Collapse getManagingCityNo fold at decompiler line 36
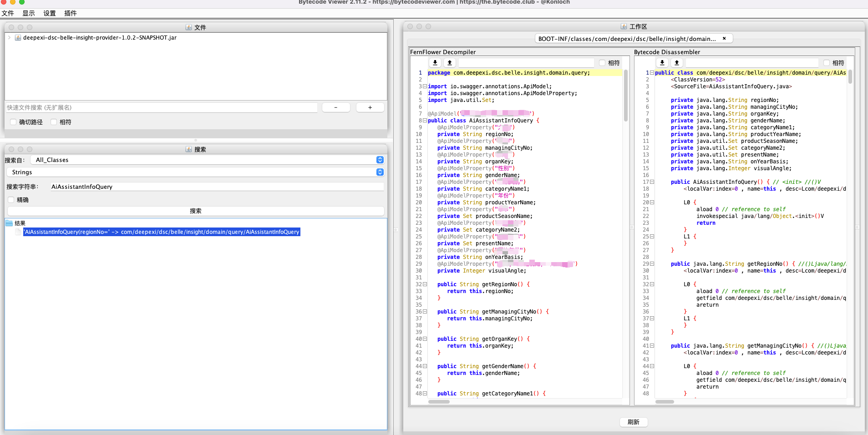Image resolution: width=868 pixels, height=435 pixels. pyautogui.click(x=425, y=312)
